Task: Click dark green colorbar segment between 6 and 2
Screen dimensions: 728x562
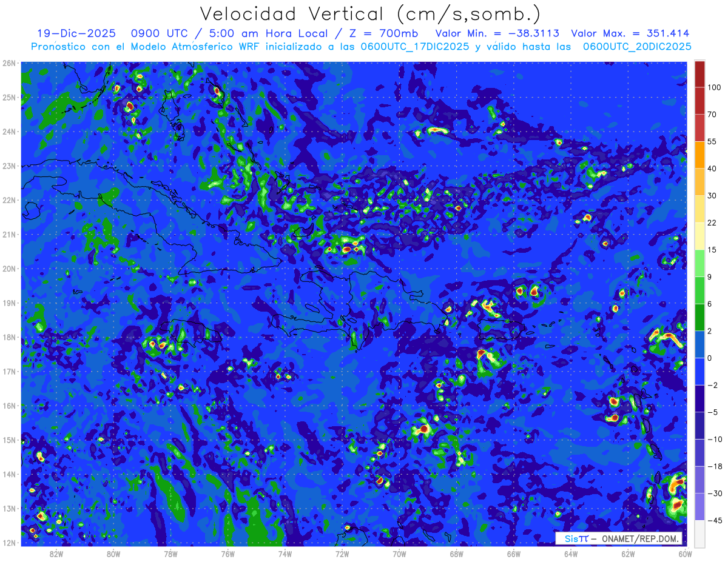Action: (699, 317)
